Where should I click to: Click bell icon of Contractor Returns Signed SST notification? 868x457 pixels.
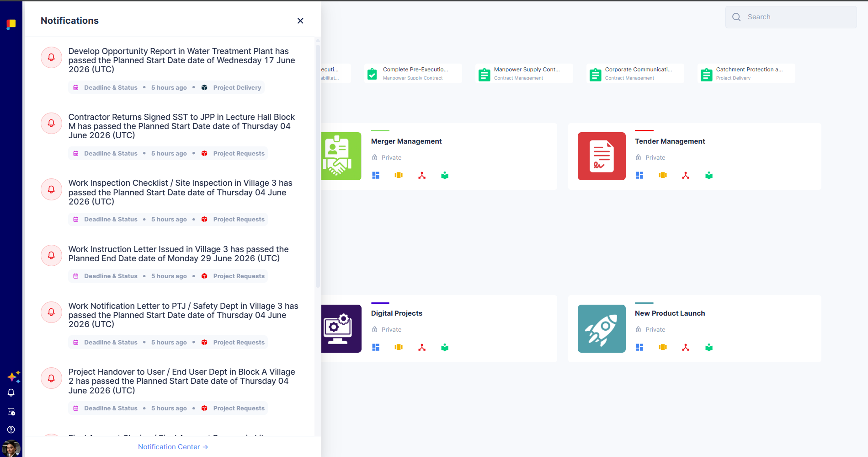click(52, 123)
